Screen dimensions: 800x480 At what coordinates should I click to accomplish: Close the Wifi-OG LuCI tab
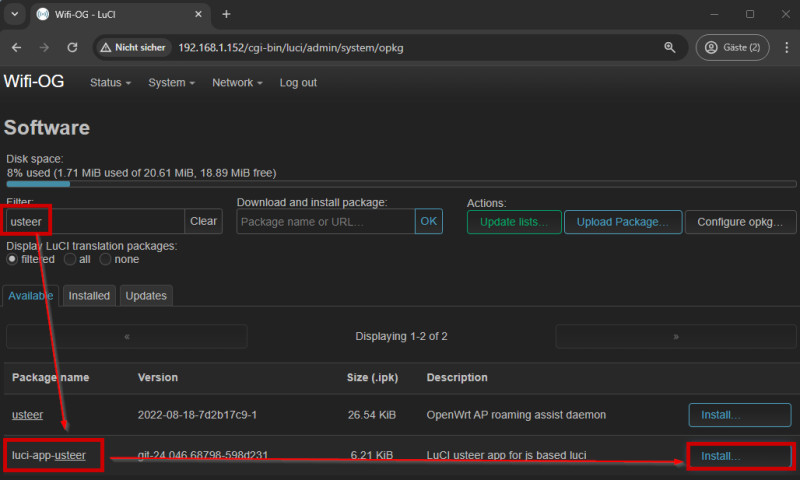[x=198, y=14]
